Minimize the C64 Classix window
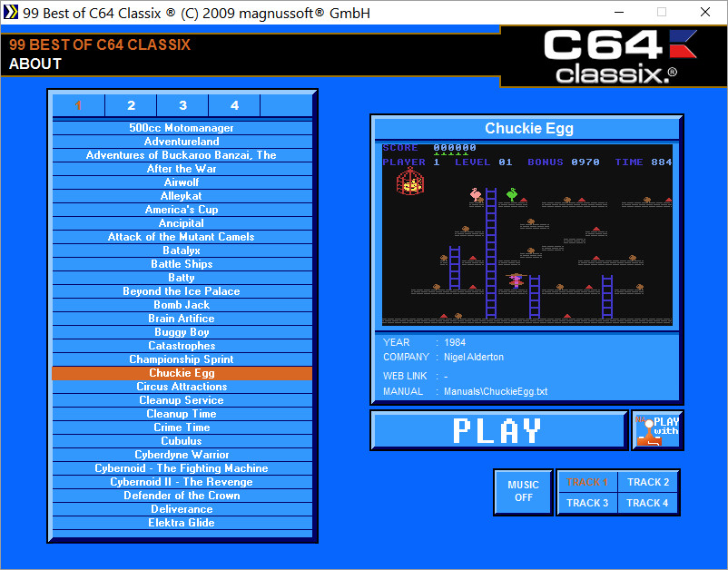 pyautogui.click(x=619, y=12)
